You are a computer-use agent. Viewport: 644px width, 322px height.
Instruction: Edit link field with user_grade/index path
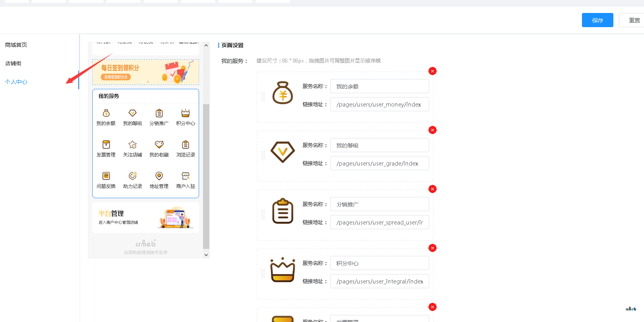tap(379, 163)
